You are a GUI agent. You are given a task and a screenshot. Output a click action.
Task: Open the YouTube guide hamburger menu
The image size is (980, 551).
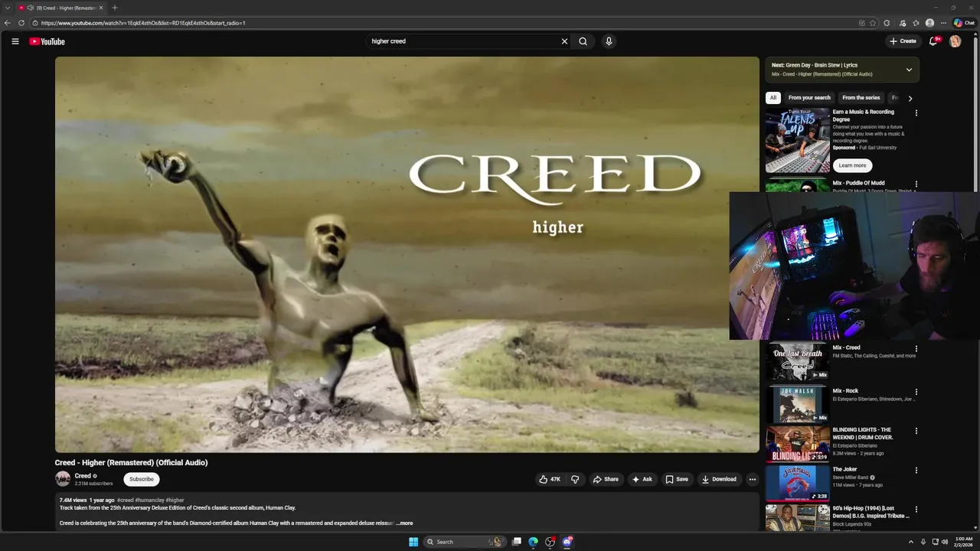point(15,41)
